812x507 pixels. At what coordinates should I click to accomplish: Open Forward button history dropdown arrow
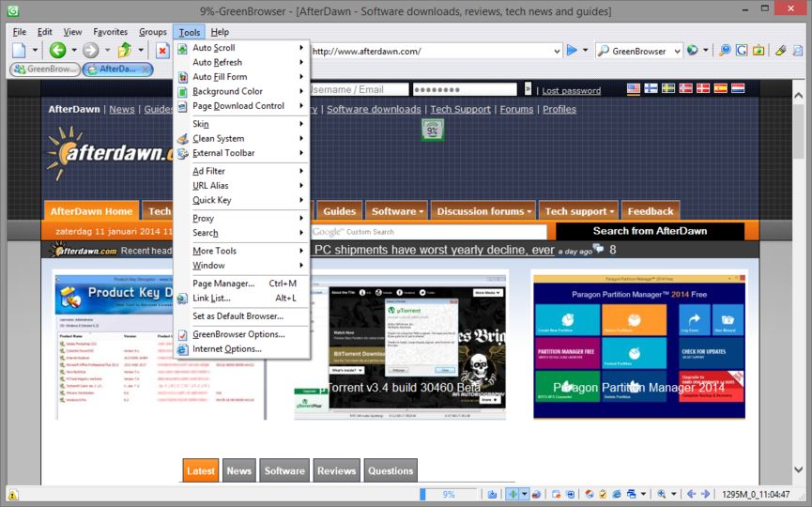(107, 51)
